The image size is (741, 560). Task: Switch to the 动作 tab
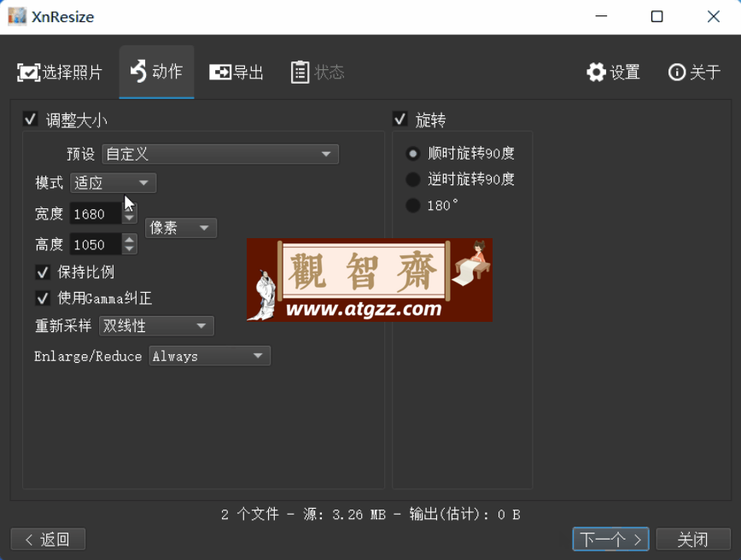pos(156,72)
